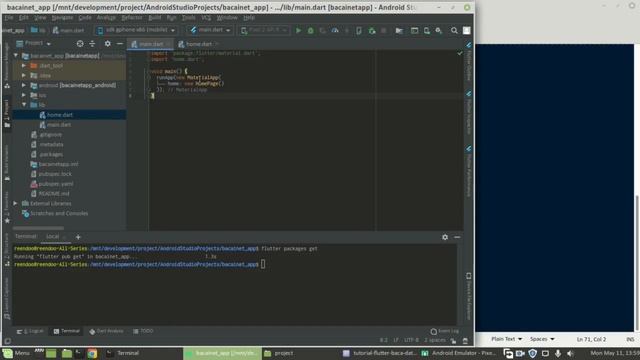Open Spaces indentation dropdown in text editor
Screen dimensions: 640x360
pyautogui.click(x=542, y=339)
